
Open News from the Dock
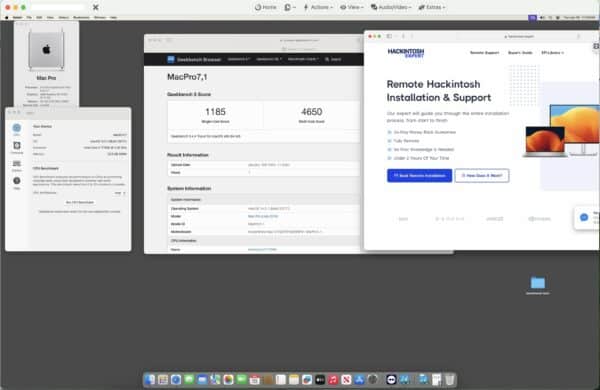(x=346, y=379)
